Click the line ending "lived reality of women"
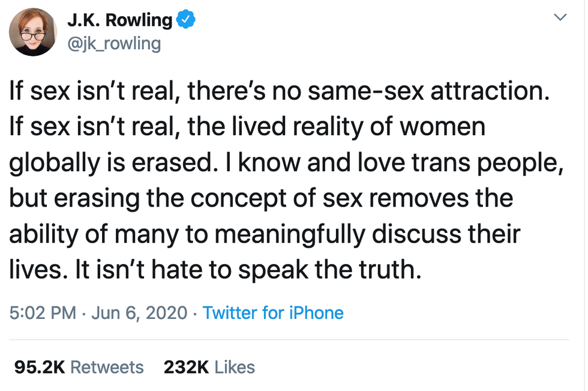This screenshot has width=588, height=391. click(x=247, y=128)
